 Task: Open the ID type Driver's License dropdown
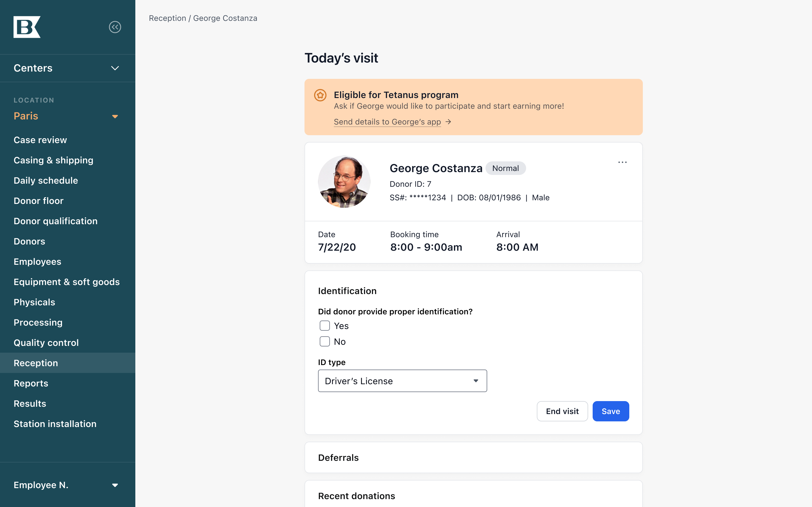click(402, 381)
